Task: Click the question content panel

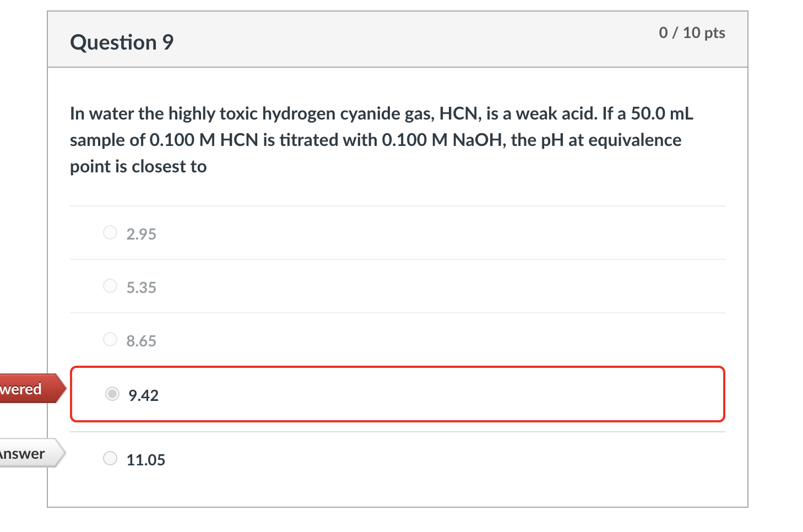Action: tap(398, 286)
